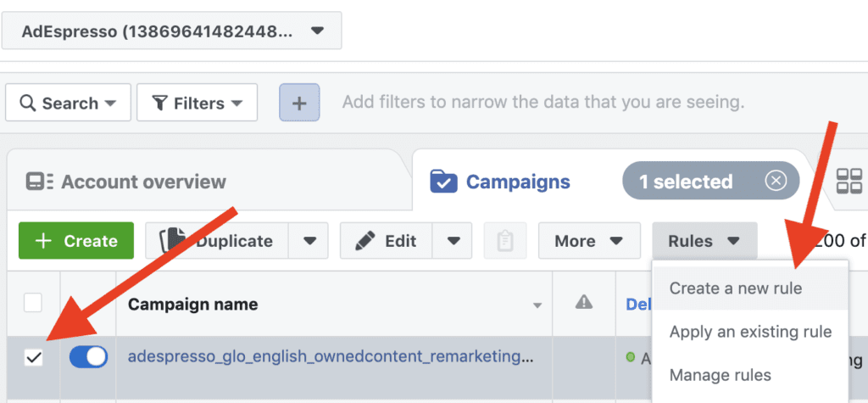Click the pencil Edit icon

[x=364, y=241]
